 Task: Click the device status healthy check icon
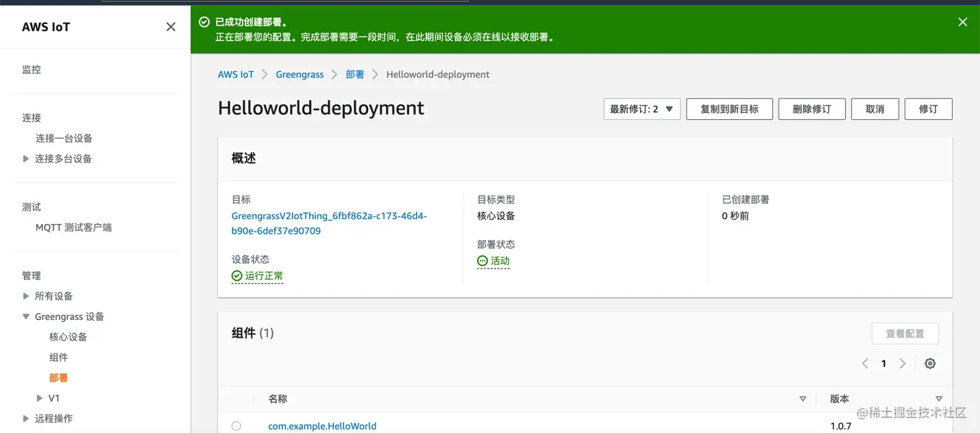point(237,276)
